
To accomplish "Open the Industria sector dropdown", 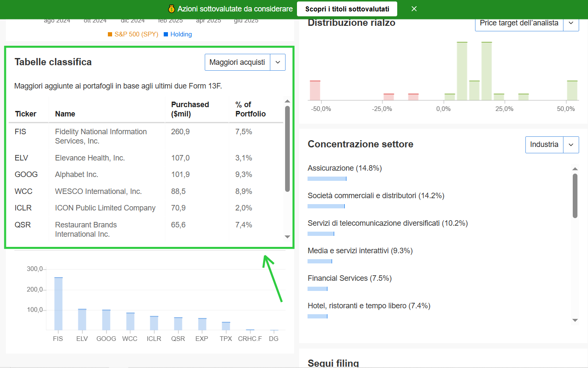I will [552, 144].
